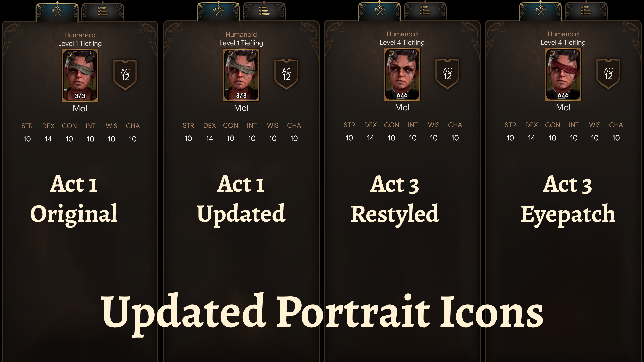The width and height of the screenshot is (644, 362).
Task: Open crossed-axes tab icon on Act 3 Eyepatch panel
Action: (540, 11)
